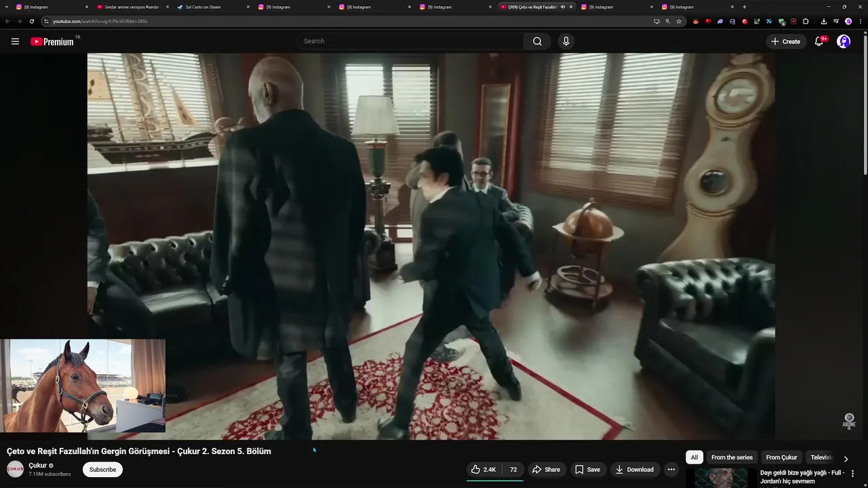Viewport: 868px width, 488px height.
Task: Click the video player to pause
Action: click(431, 246)
